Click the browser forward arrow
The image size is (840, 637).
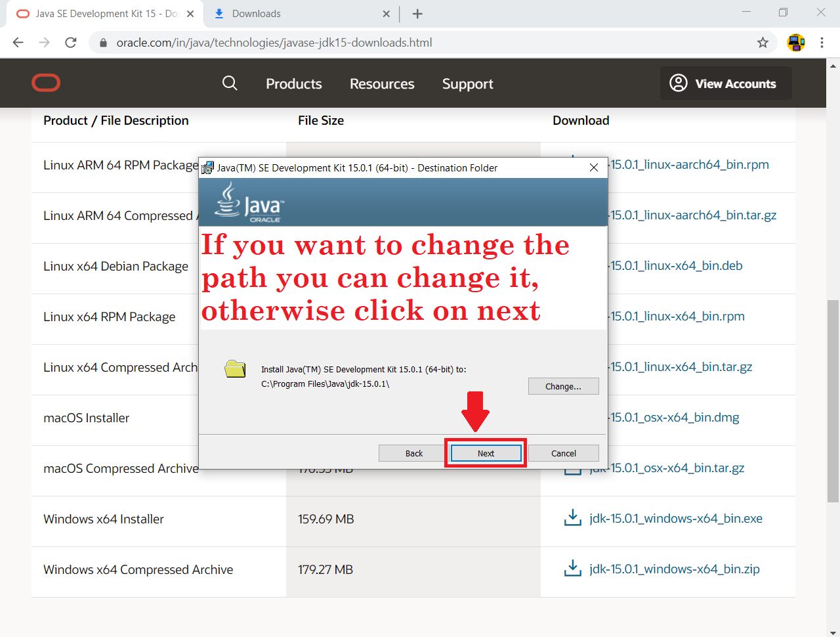coord(45,43)
